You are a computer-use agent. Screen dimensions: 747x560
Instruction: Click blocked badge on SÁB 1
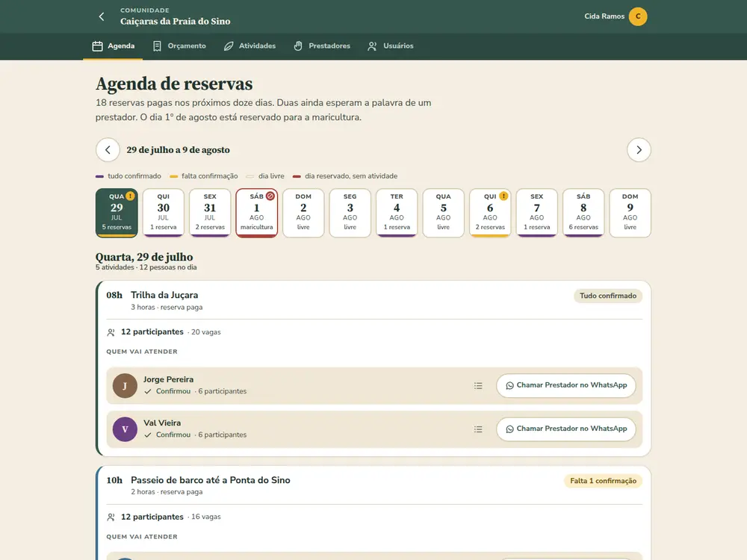coord(270,196)
